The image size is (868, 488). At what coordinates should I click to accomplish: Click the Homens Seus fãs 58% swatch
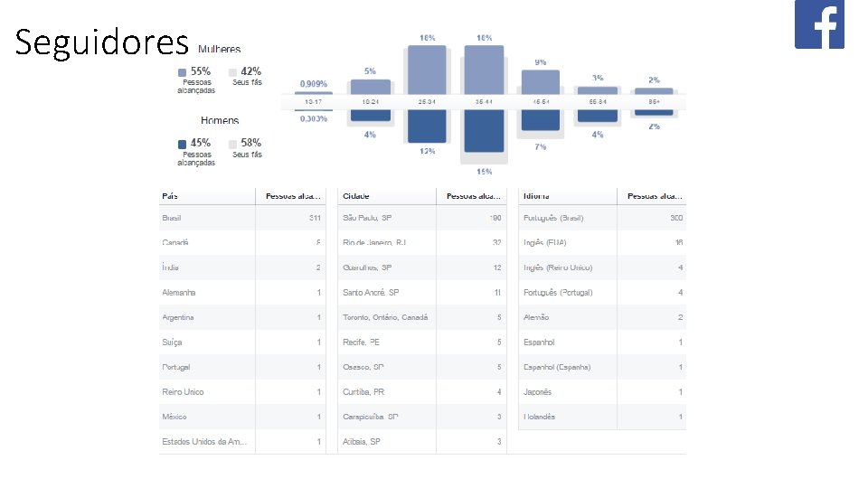[x=232, y=144]
